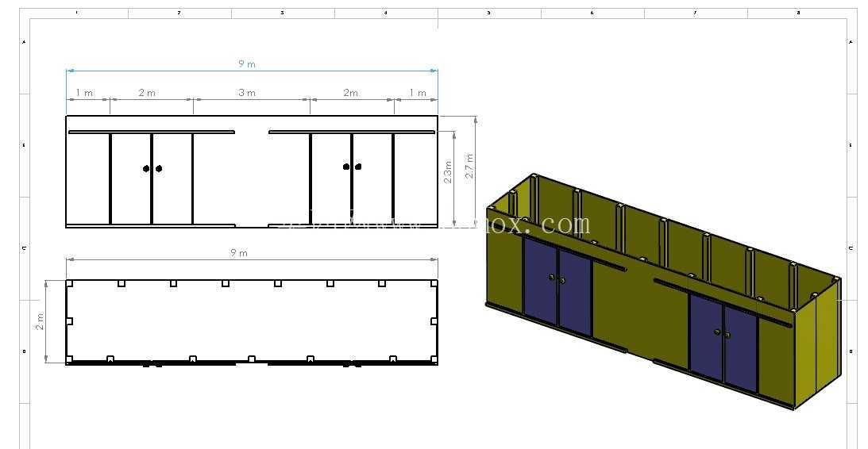868x449 pixels.
Task: Select the "2m" dimension over right doors
Action: [x=350, y=93]
